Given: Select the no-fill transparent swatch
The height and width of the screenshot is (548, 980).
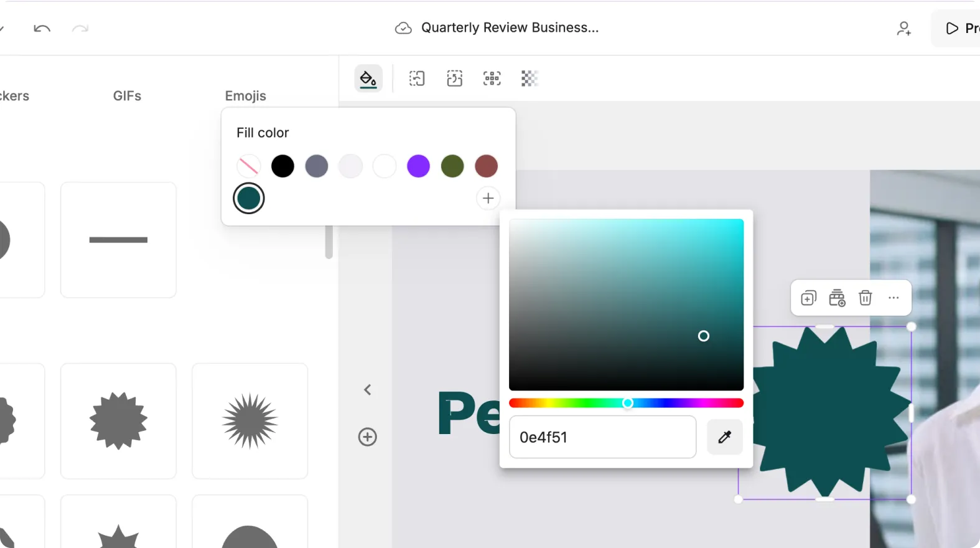Looking at the screenshot, I should pos(249,166).
